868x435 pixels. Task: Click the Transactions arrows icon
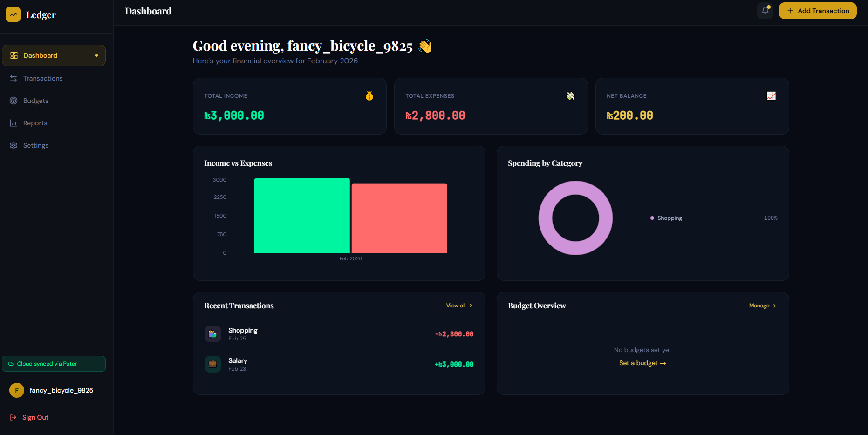pos(14,78)
